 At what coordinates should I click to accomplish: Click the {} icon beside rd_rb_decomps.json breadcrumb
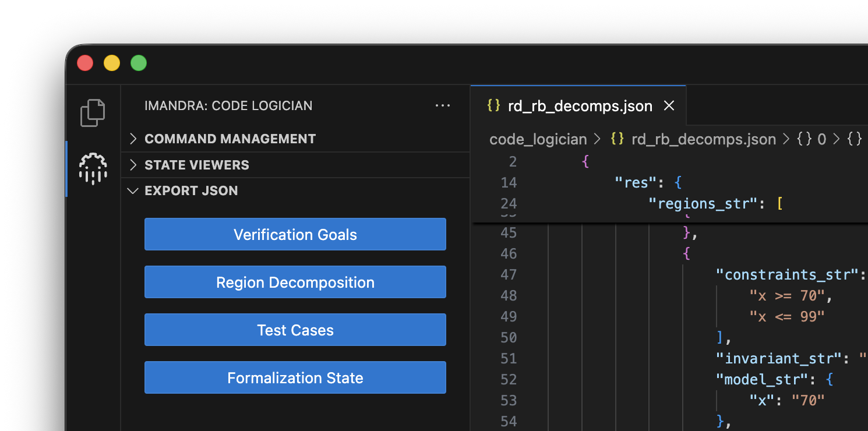(617, 139)
